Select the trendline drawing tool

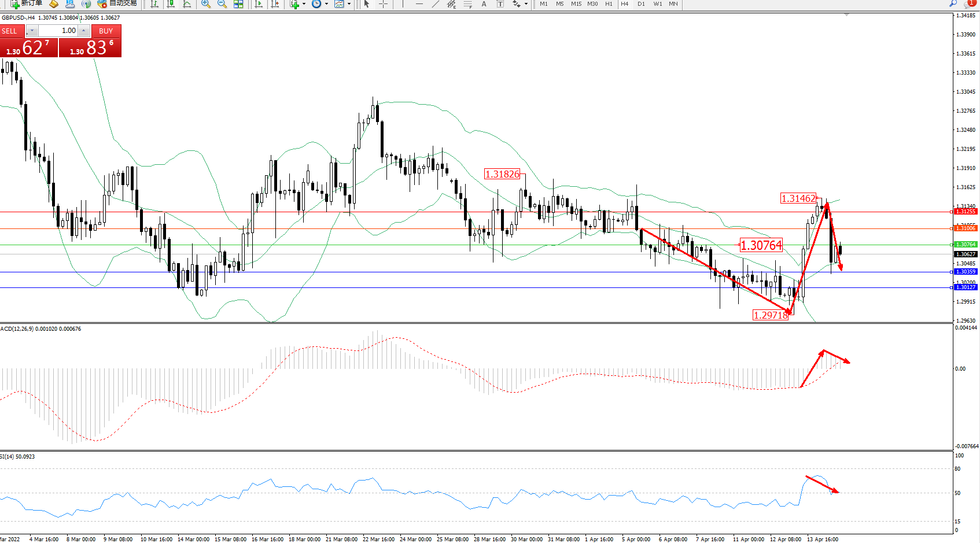(x=435, y=4)
